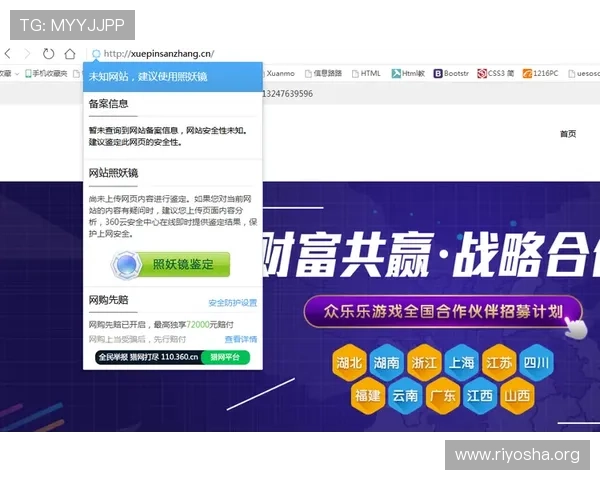Click the 72000 compensation amount
600x480 pixels.
(198, 325)
